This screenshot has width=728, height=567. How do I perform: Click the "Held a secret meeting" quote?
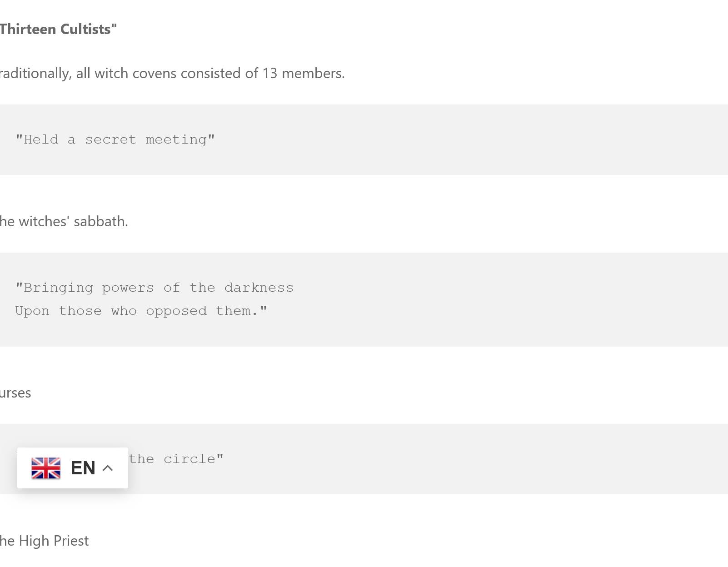click(115, 139)
